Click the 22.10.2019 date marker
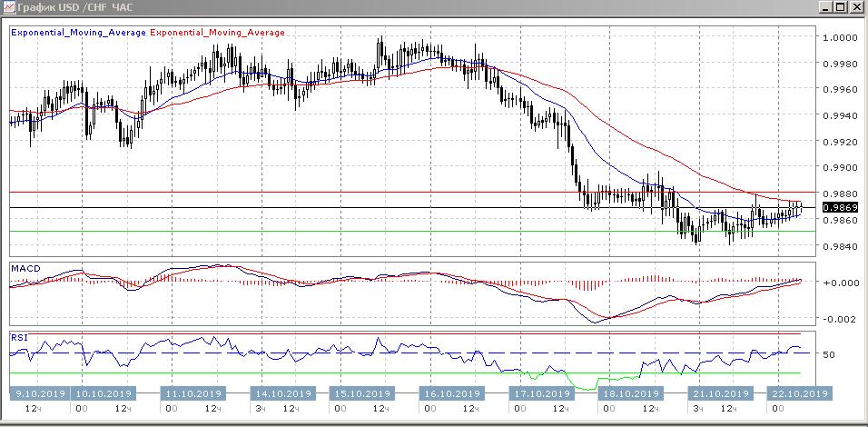This screenshot has width=868, height=427. click(x=798, y=393)
